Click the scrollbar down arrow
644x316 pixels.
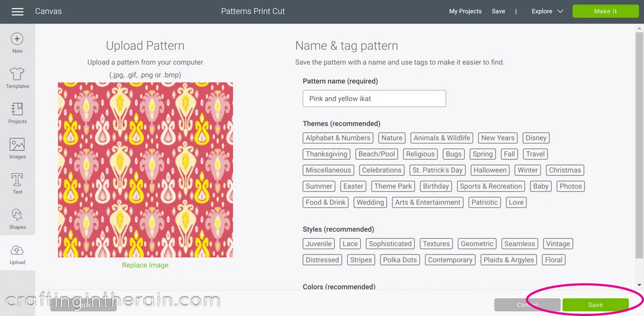click(x=639, y=285)
